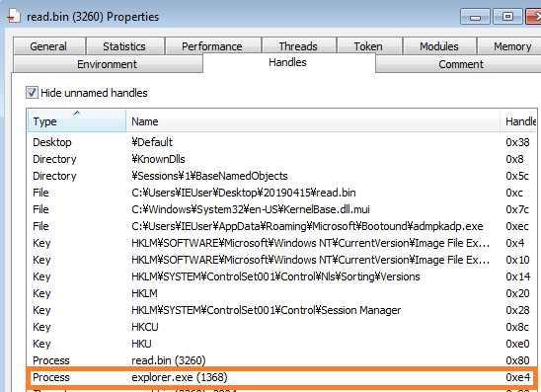Minimize the Properties window
The height and width of the screenshot is (392, 541).
click(x=475, y=17)
